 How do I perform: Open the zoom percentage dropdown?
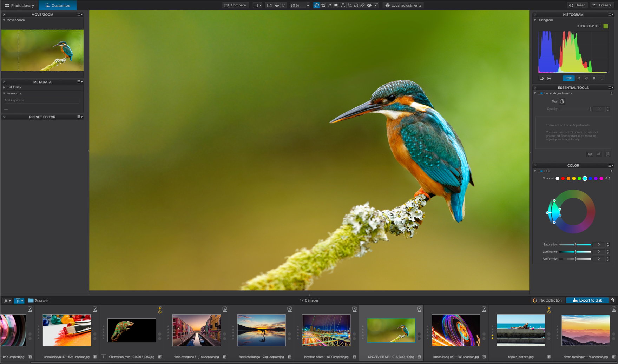pos(308,6)
